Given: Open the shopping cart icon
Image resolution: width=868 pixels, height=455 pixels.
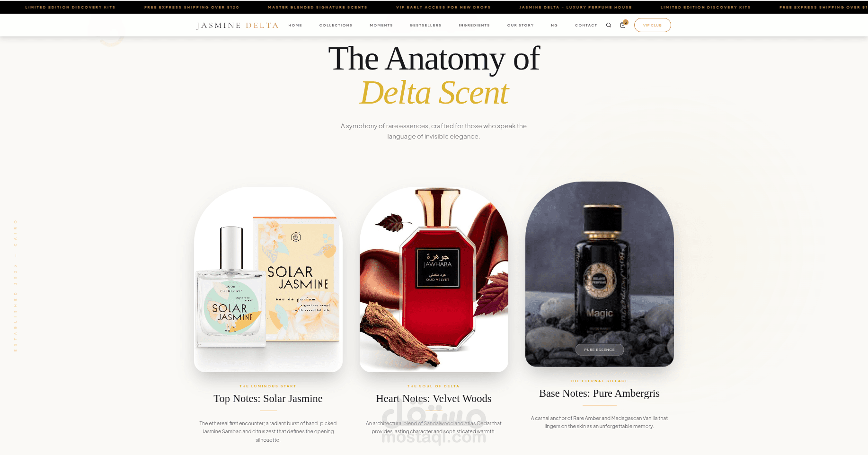Looking at the screenshot, I should coord(623,25).
